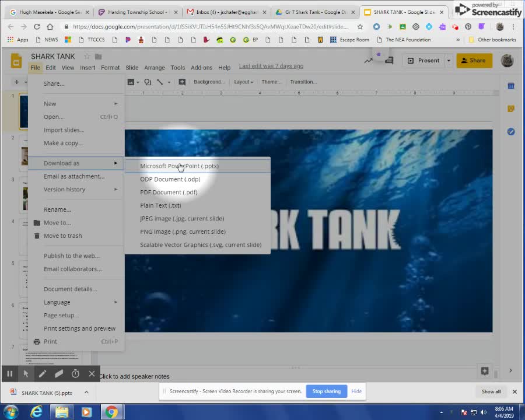Pick the Screencastify pen annotation tool

pos(42,373)
